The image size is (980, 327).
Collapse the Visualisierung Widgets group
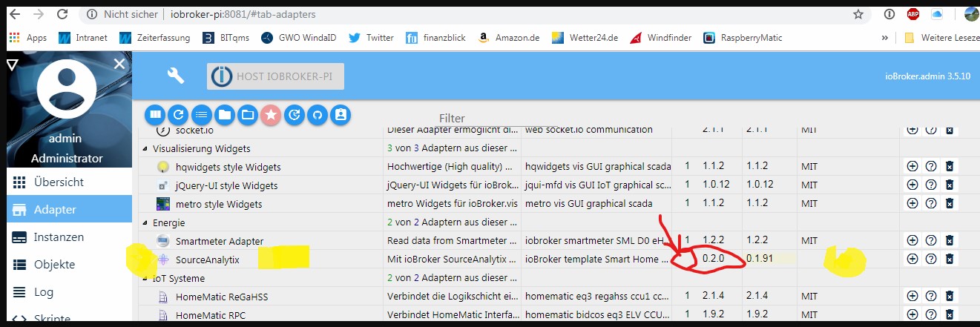[x=145, y=148]
